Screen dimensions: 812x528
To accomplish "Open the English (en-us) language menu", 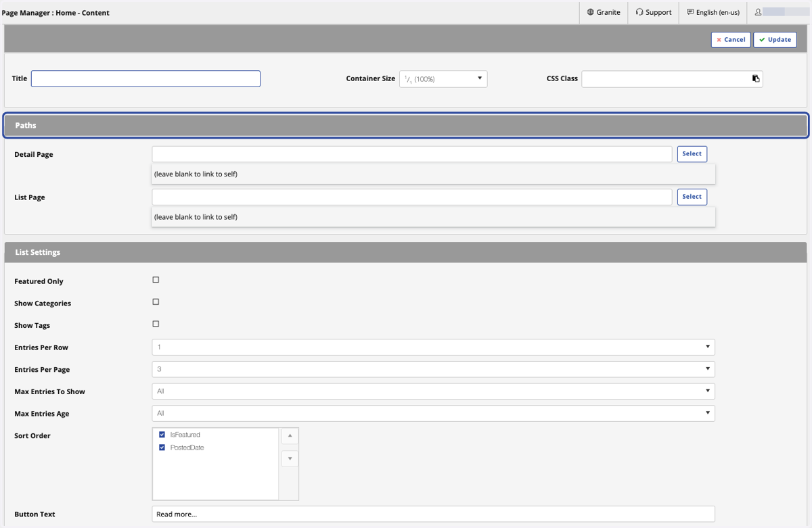I will [x=713, y=12].
